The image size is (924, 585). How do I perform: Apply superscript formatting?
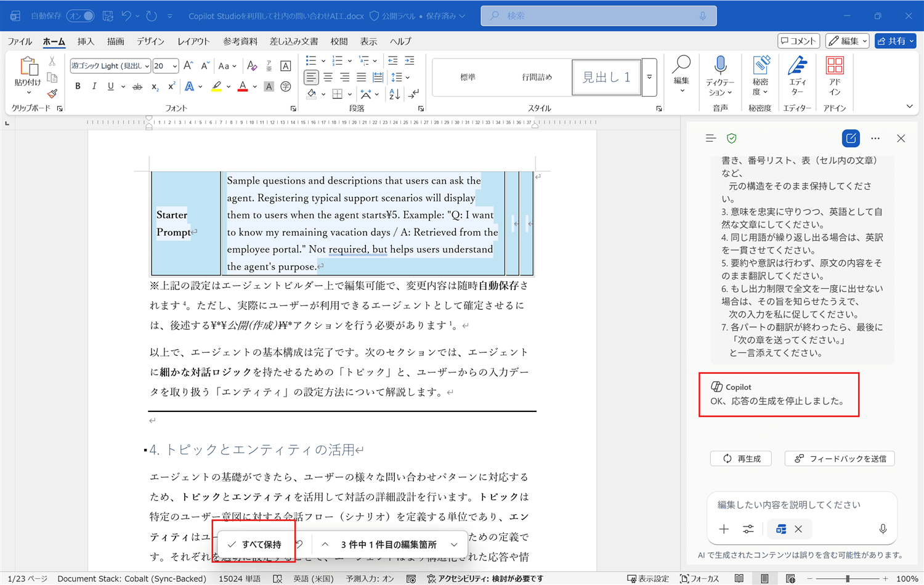(x=171, y=87)
